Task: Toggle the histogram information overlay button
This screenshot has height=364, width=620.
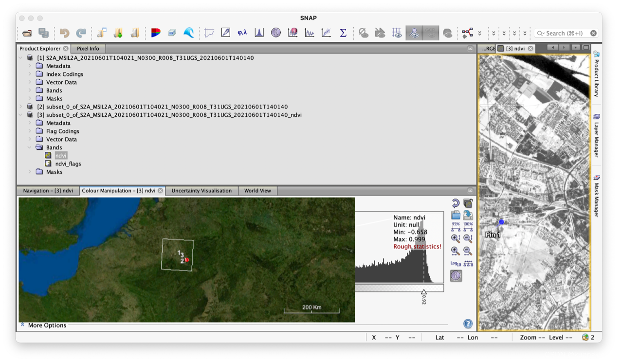Action: (456, 276)
